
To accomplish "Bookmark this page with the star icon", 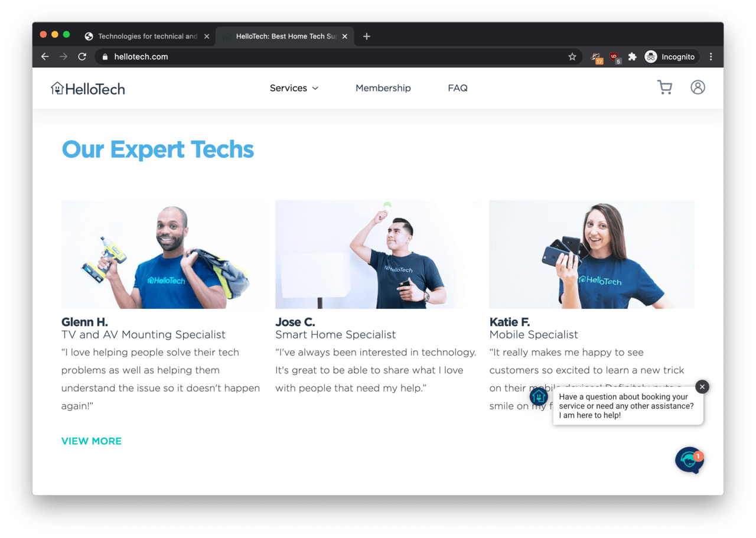I will (x=572, y=57).
